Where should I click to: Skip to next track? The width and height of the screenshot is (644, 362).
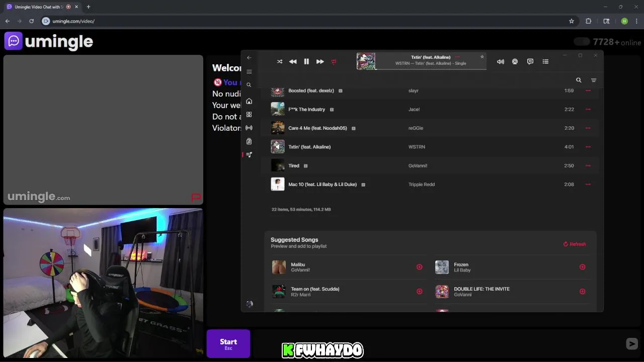pos(320,62)
